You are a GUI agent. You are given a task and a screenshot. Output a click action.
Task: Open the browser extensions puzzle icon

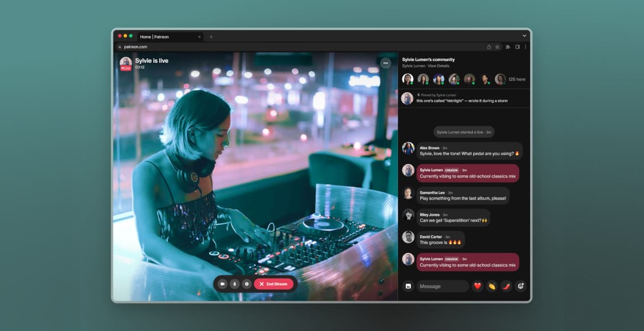click(508, 47)
